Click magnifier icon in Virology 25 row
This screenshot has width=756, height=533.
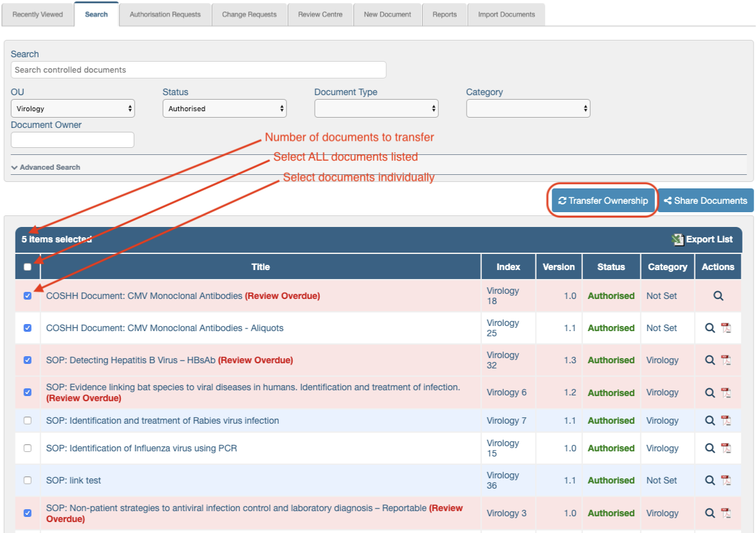[x=710, y=328]
